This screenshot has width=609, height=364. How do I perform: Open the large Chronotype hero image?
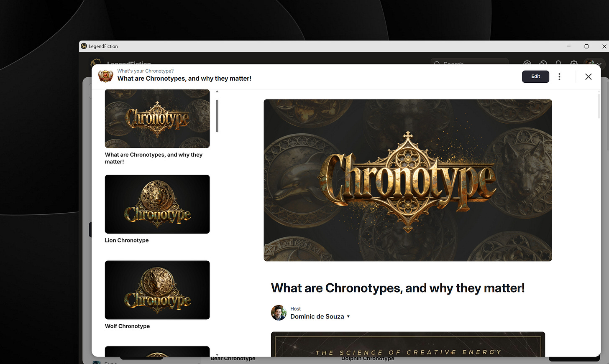pos(408,180)
